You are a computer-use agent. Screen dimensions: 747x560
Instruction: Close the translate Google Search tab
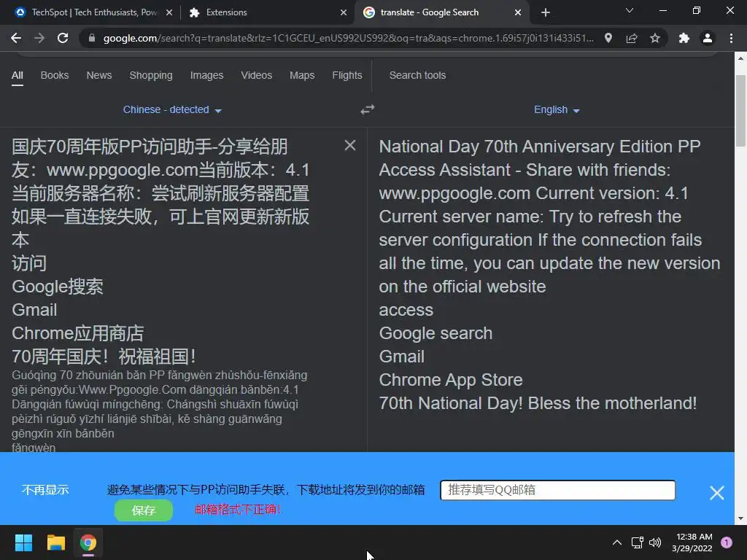518,12
